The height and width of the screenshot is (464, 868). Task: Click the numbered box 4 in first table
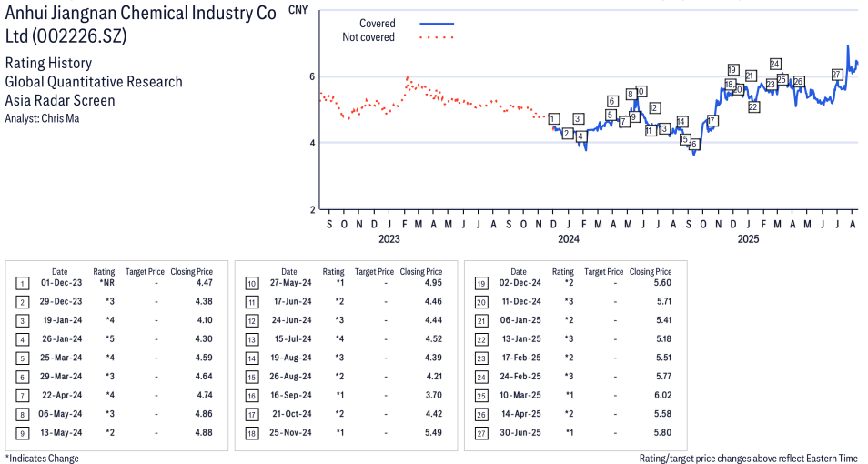[x=22, y=340]
